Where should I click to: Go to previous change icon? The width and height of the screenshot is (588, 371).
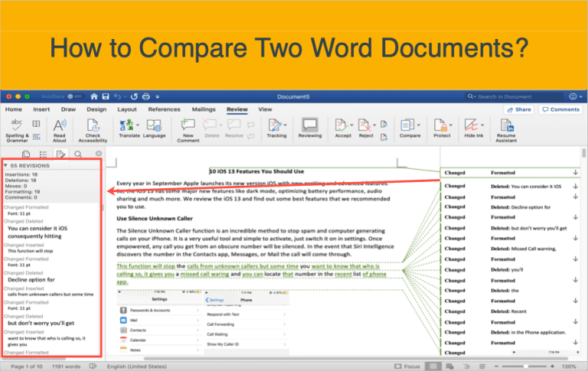pos(384,124)
